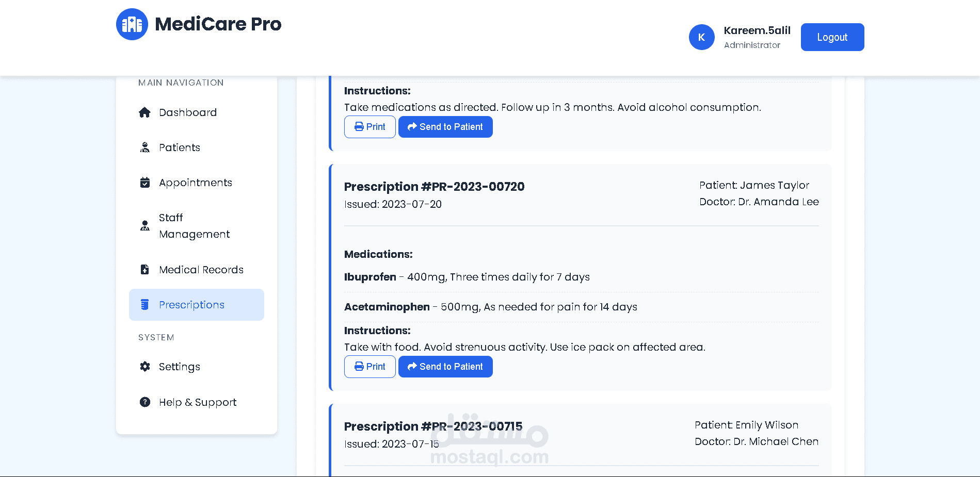Open the Dashboard navigation item

click(x=187, y=112)
